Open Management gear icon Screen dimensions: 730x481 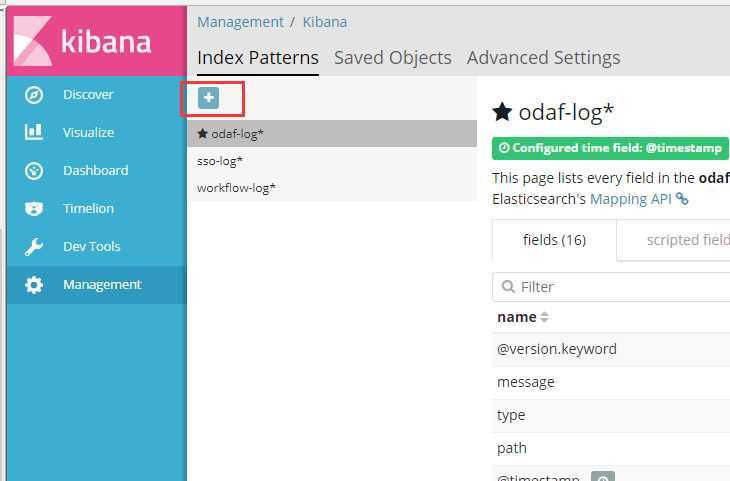(x=34, y=285)
